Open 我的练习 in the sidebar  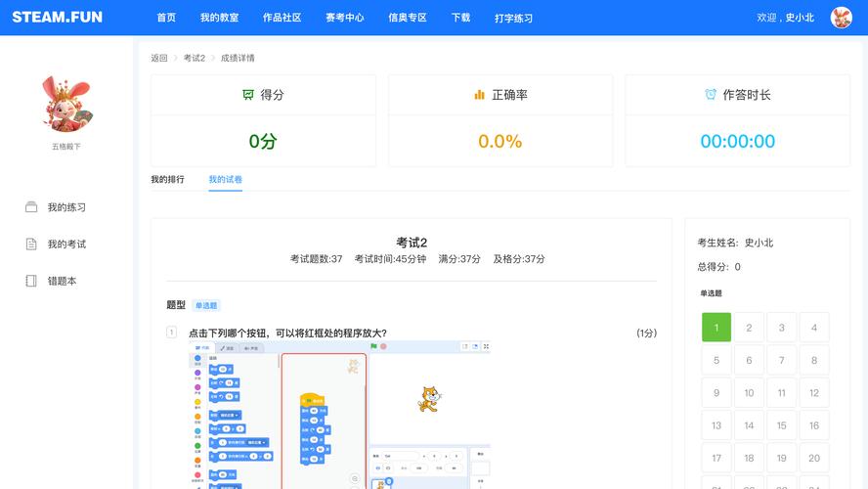[x=66, y=207]
